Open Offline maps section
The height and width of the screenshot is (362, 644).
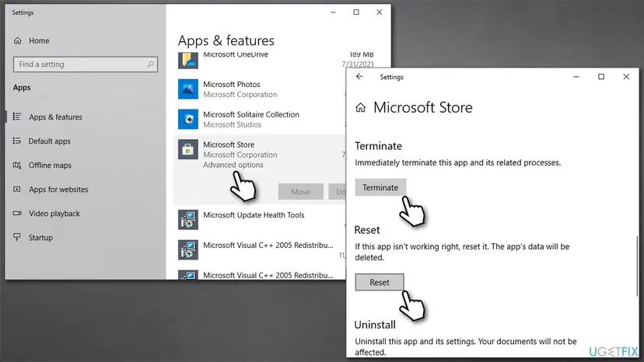[50, 165]
